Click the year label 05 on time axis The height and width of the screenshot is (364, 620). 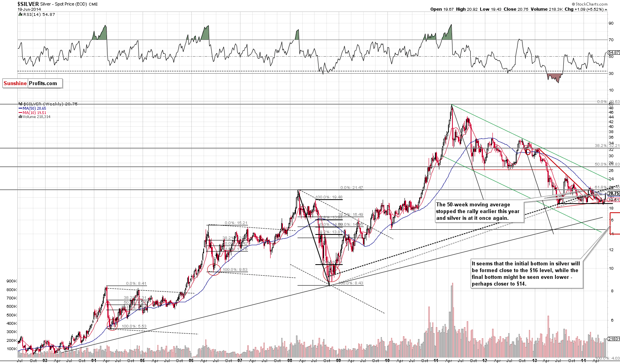[x=143, y=361]
